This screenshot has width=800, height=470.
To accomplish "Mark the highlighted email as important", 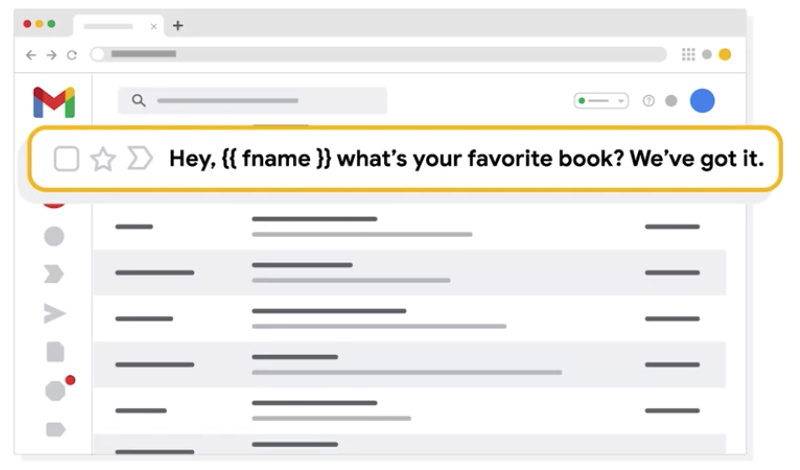I will [140, 158].
